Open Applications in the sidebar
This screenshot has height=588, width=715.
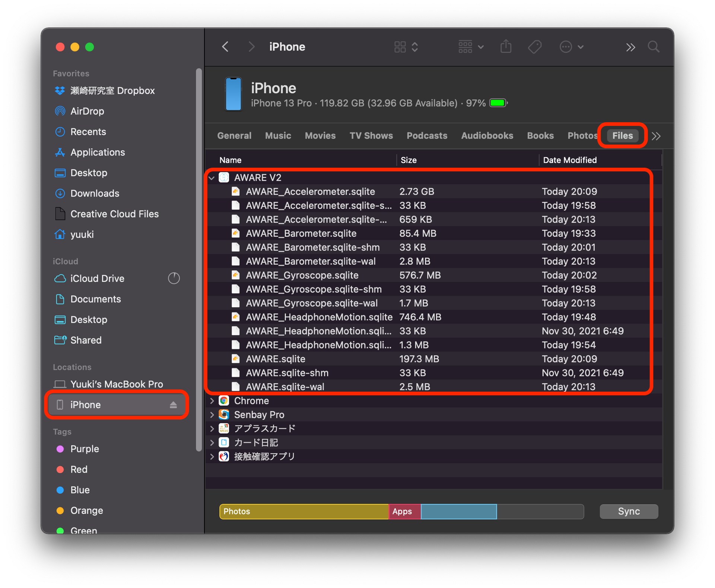98,152
